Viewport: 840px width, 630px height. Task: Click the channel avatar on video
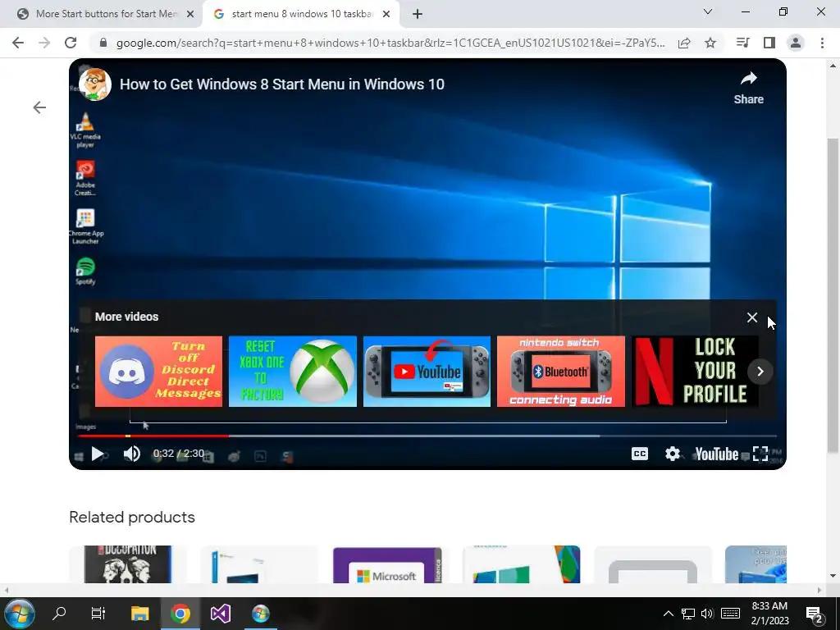(x=95, y=84)
